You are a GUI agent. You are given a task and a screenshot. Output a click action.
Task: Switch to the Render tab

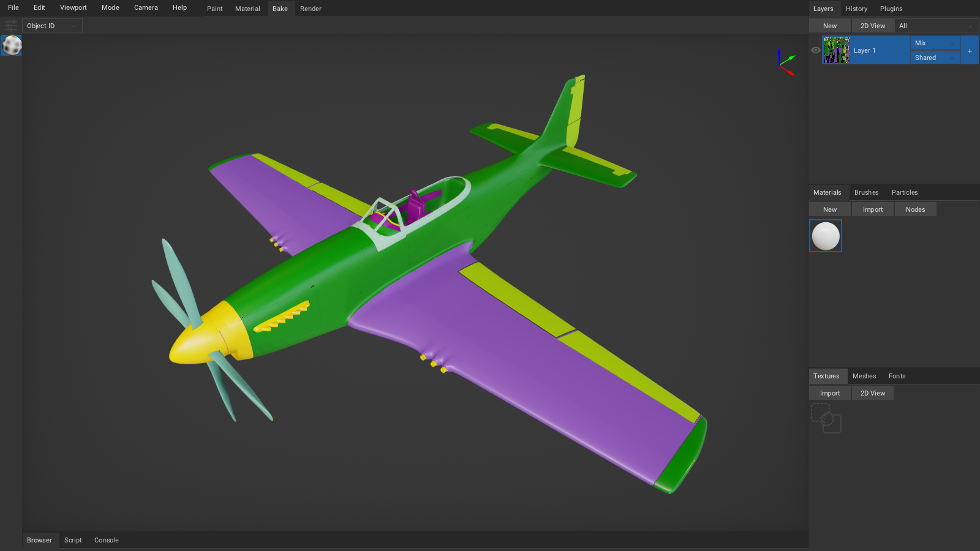point(311,9)
